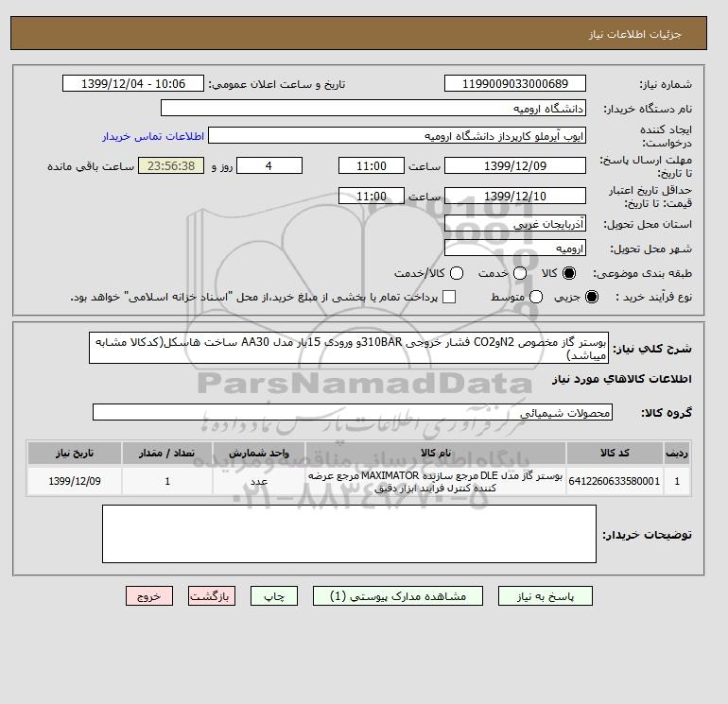Click the نام کالا column header
This screenshot has width=728, height=704.
click(436, 453)
